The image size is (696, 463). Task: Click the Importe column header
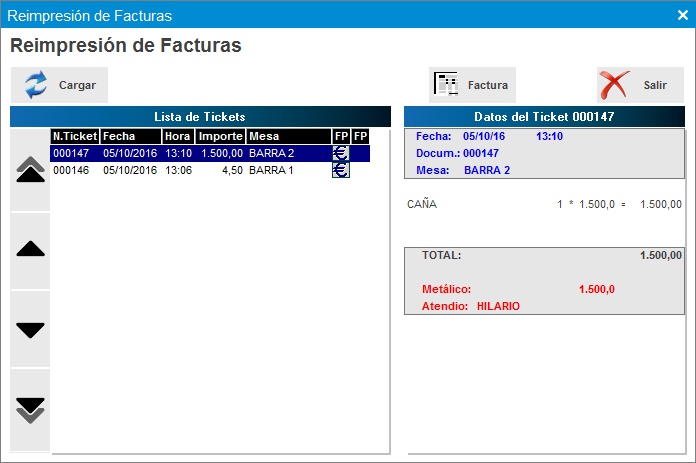click(x=221, y=136)
